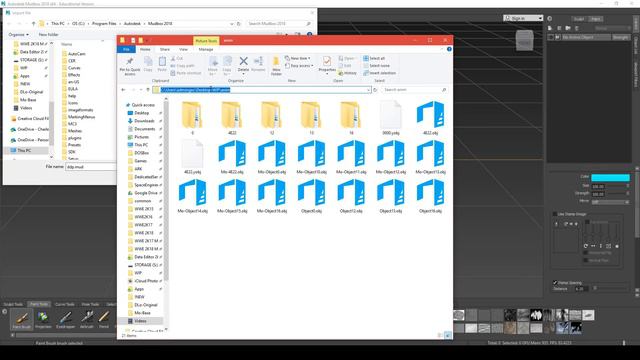Open Properties from the ribbon

click(327, 64)
